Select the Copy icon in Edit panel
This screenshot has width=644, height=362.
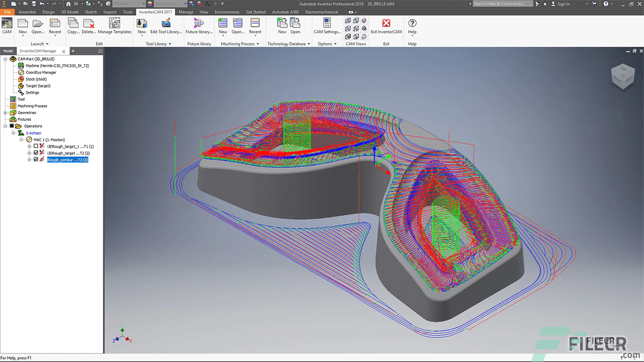coord(73,25)
